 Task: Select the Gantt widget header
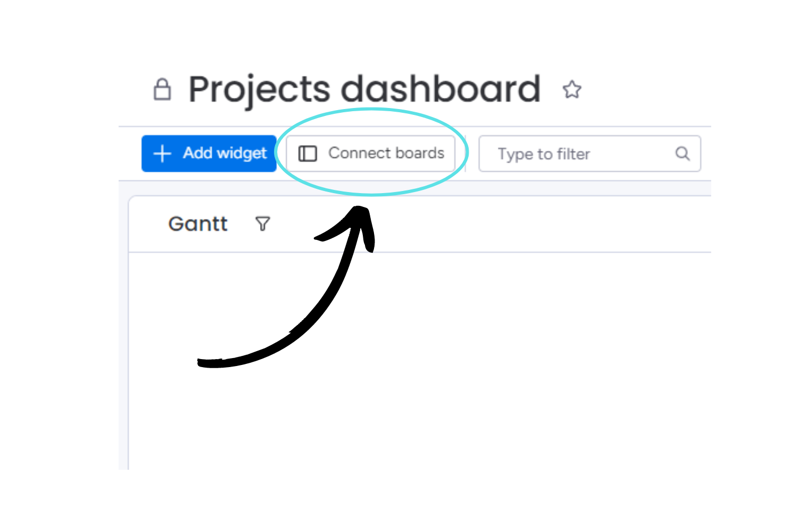click(197, 223)
